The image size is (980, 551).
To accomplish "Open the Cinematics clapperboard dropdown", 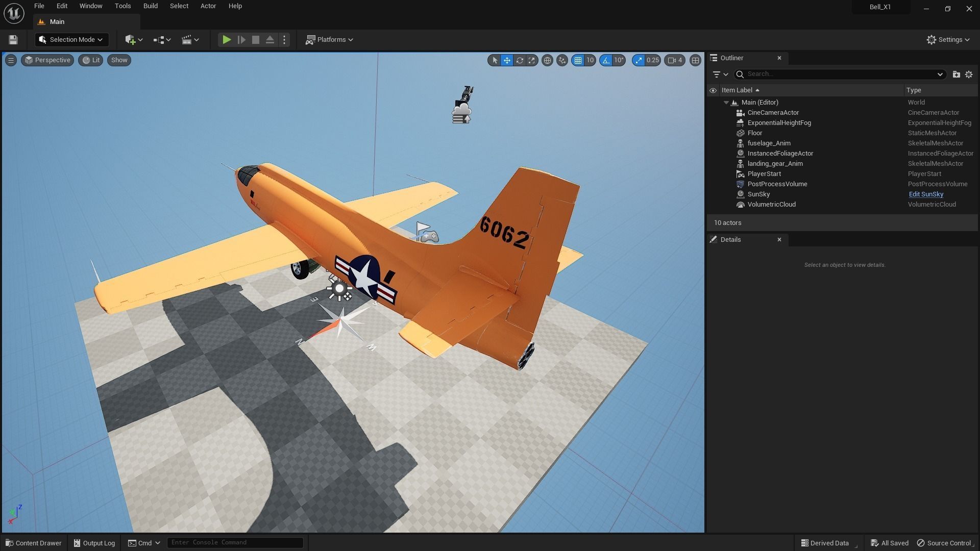I will click(x=190, y=40).
